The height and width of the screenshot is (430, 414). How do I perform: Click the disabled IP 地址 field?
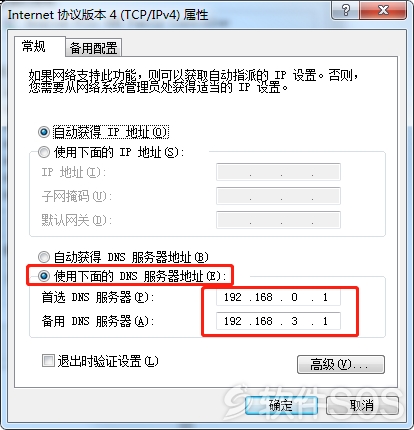click(x=278, y=172)
